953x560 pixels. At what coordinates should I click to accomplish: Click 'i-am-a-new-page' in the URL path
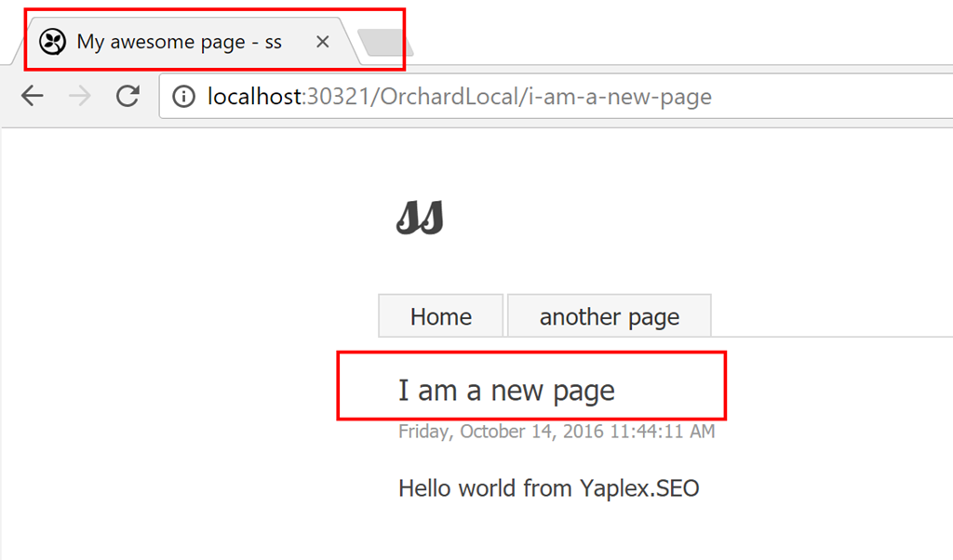pos(620,97)
